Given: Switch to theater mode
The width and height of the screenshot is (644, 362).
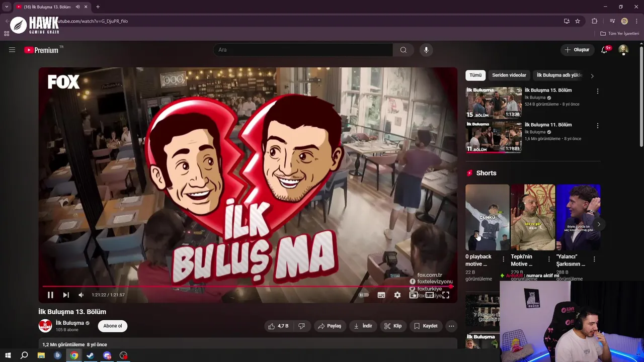Looking at the screenshot, I should 429,295.
